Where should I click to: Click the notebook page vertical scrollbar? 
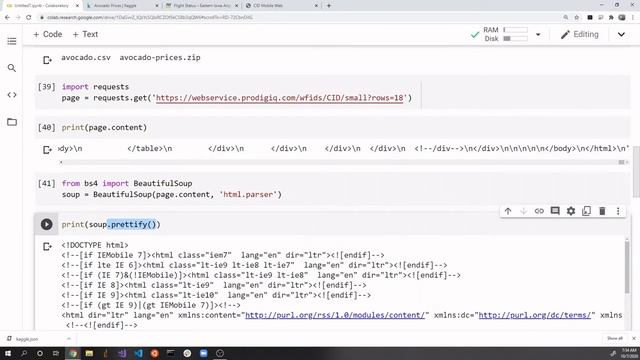[x=636, y=171]
